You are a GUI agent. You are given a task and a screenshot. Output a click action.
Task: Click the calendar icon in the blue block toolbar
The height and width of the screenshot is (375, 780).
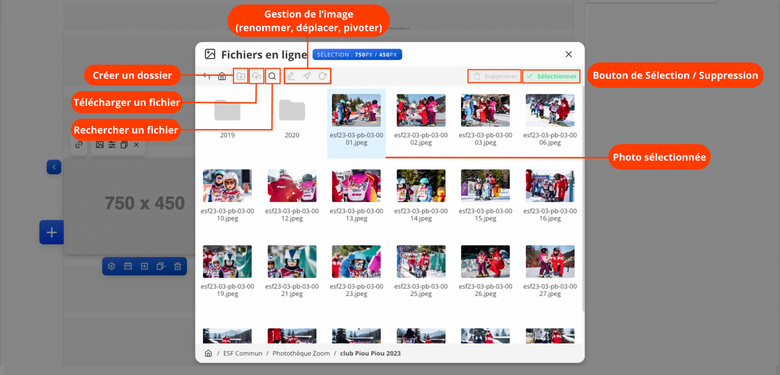128,266
